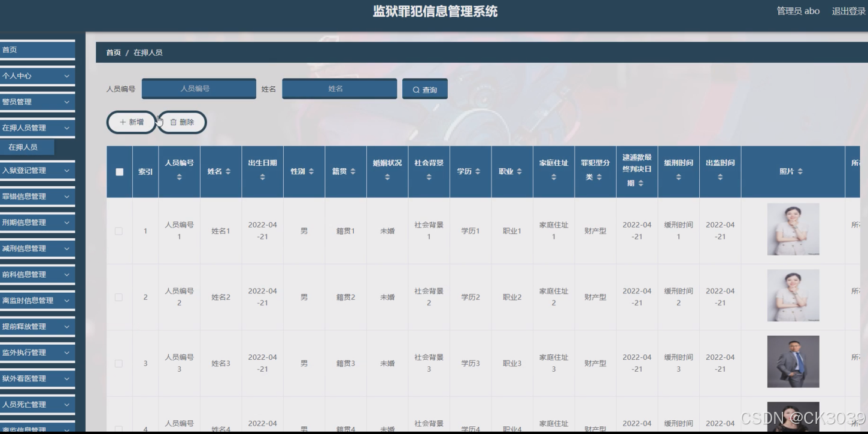Click the 职业2 table cell
This screenshot has width=868, height=434.
(512, 297)
